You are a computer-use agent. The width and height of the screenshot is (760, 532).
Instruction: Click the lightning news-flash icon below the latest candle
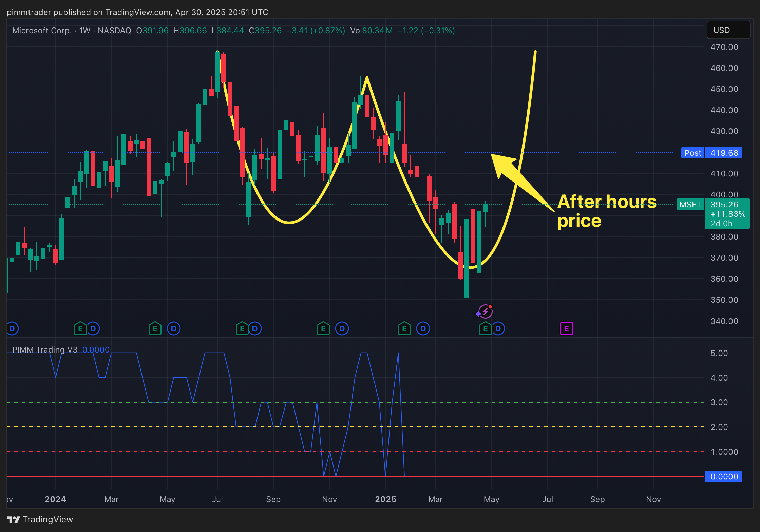[485, 311]
